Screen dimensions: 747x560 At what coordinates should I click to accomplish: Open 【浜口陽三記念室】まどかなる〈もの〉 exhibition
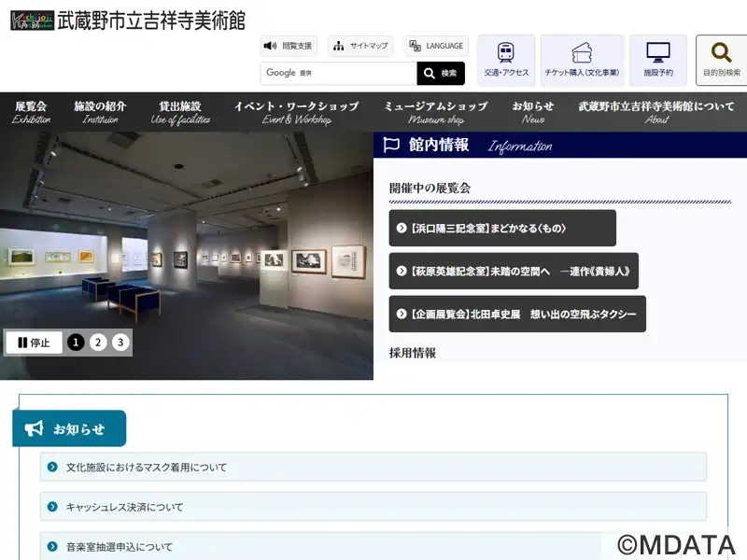pos(502,228)
